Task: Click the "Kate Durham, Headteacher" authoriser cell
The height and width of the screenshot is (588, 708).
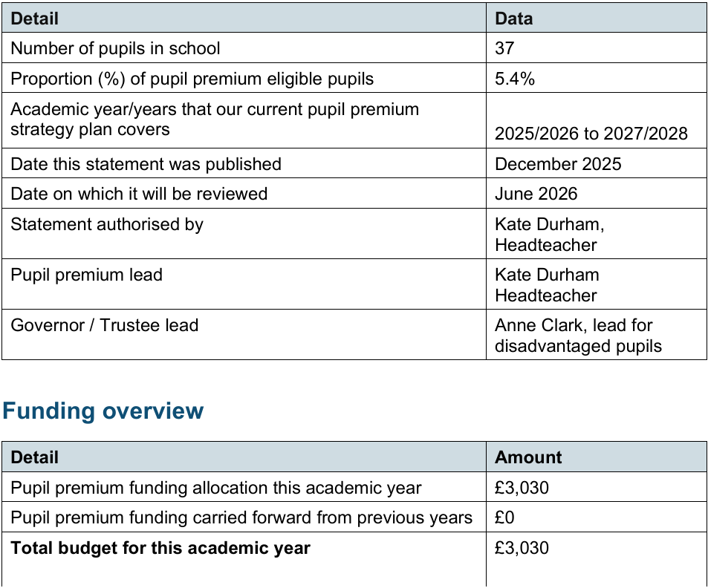Action: pos(550,234)
